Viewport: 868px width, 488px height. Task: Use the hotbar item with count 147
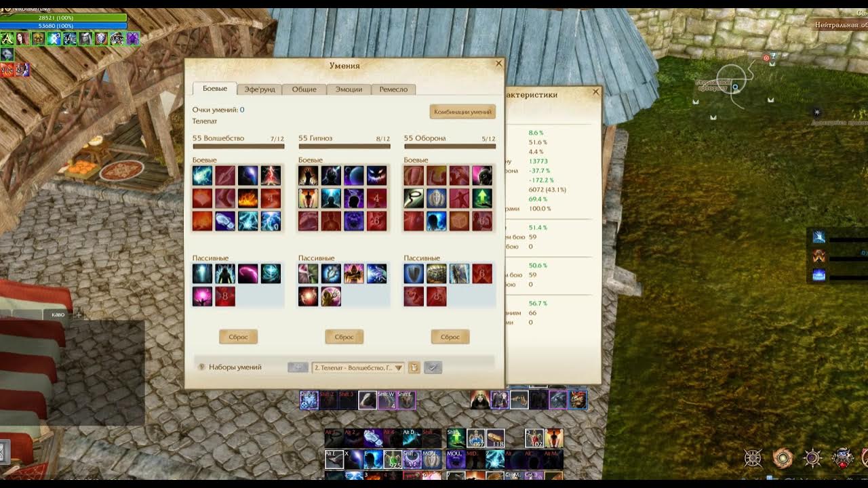point(475,439)
